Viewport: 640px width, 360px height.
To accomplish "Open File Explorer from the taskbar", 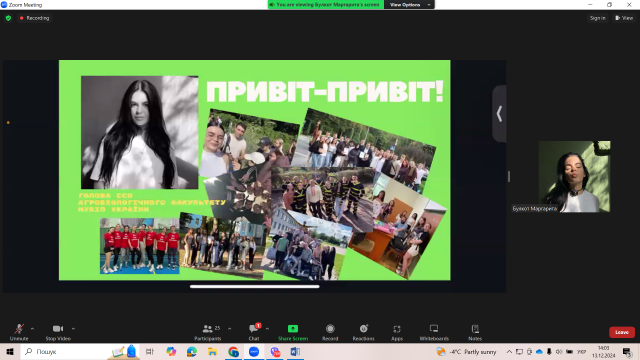I will click(212, 351).
